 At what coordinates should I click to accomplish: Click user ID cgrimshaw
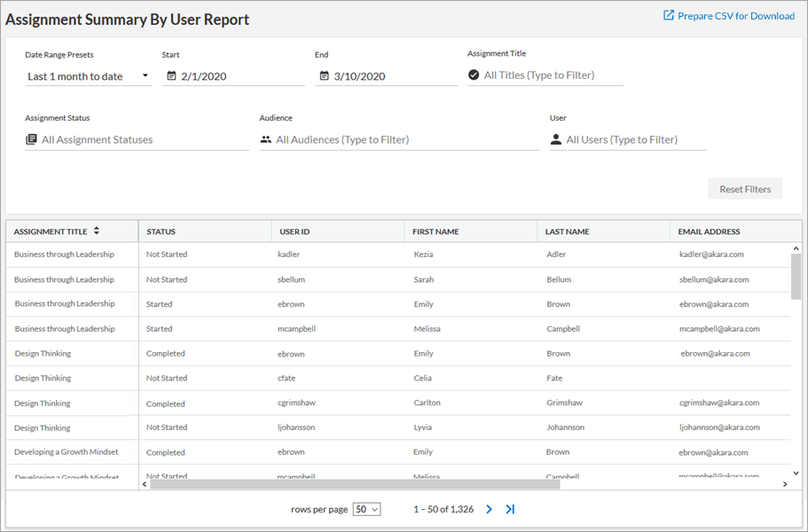coord(296,403)
